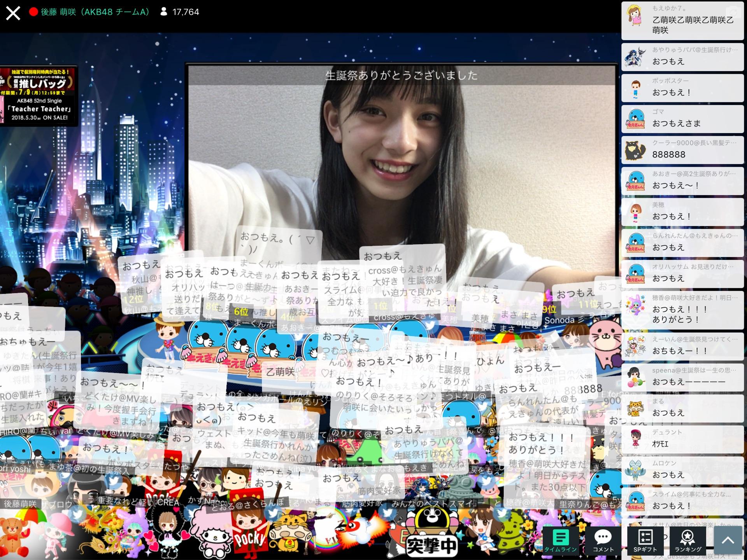Open the speena comment おつもえーーーーー
The width and height of the screenshot is (747, 560).
coord(682,377)
